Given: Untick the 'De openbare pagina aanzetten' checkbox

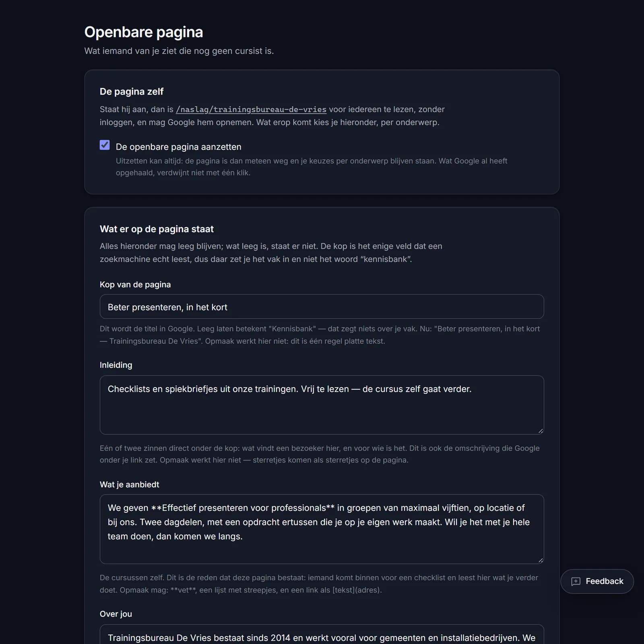Looking at the screenshot, I should click(105, 145).
